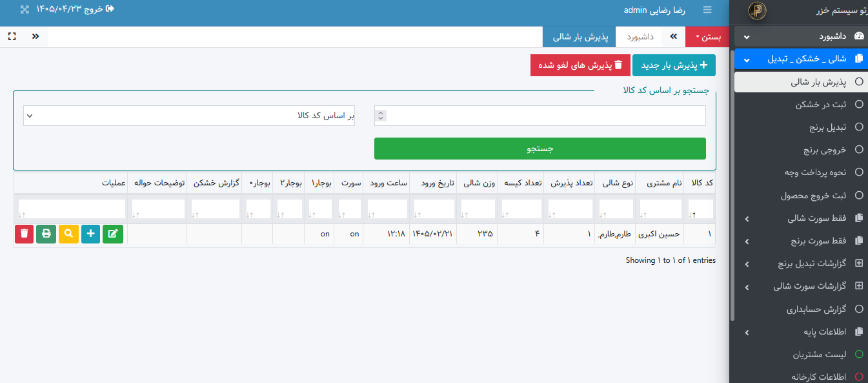
Task: Open the red بستن dropdown
Action: tap(707, 37)
